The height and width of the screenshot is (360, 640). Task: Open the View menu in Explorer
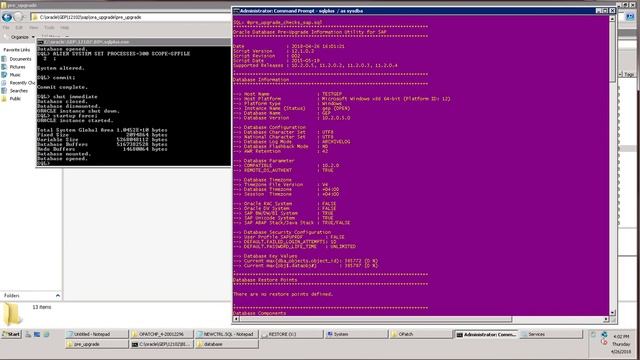33,28
